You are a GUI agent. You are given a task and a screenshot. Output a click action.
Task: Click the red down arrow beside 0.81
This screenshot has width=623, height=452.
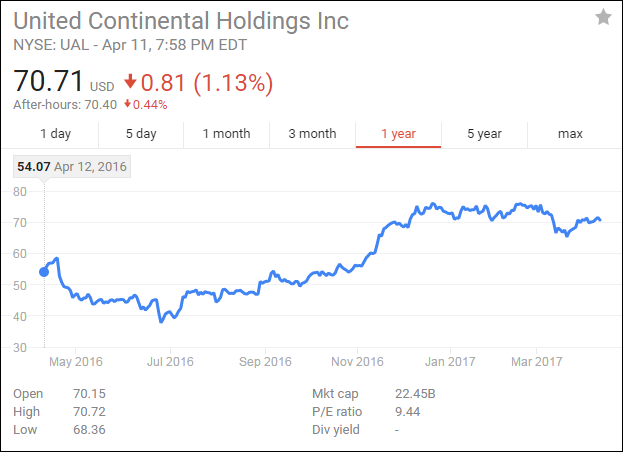point(130,82)
